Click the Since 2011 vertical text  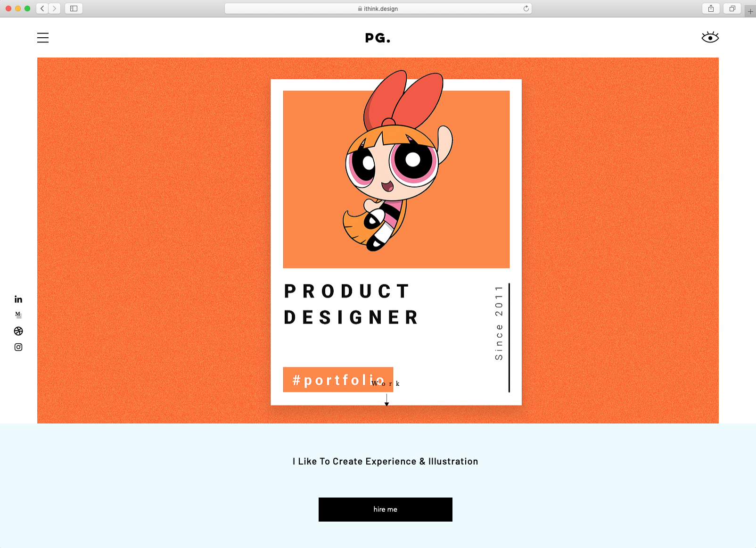(499, 323)
